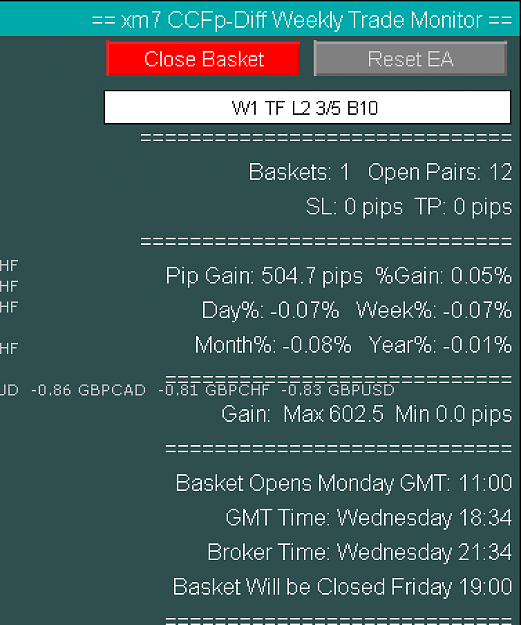The height and width of the screenshot is (625, 521).
Task: Select the Baskets: 1 label
Action: point(299,172)
